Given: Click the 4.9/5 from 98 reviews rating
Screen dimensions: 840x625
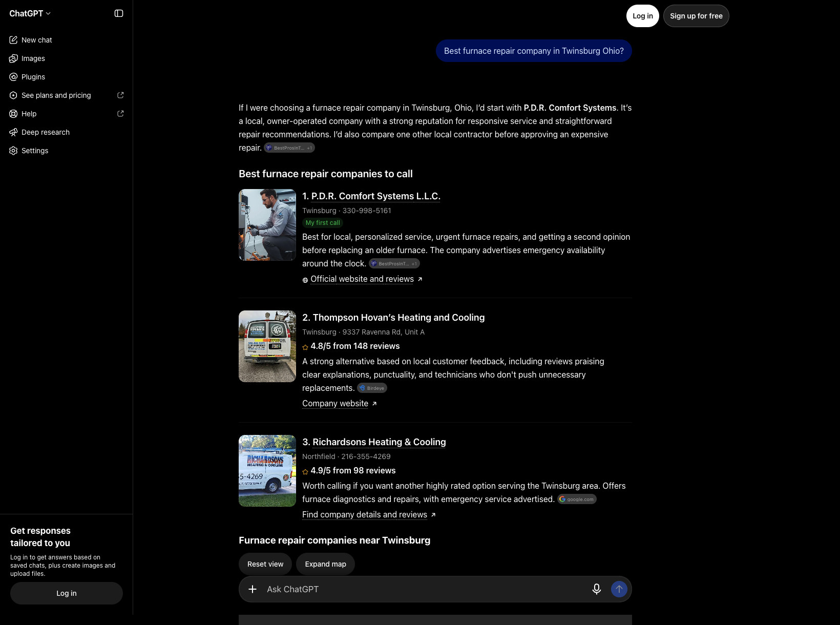Looking at the screenshot, I should point(353,471).
